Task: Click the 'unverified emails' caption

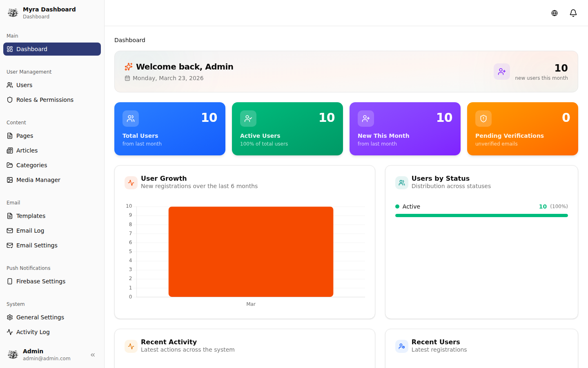Action: (496, 144)
